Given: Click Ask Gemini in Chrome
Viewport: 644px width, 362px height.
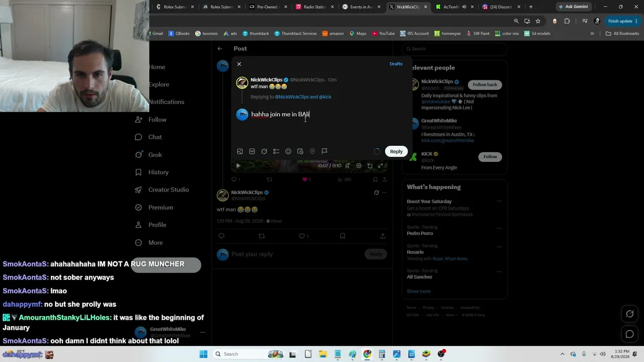Looking at the screenshot, I should click(573, 7).
